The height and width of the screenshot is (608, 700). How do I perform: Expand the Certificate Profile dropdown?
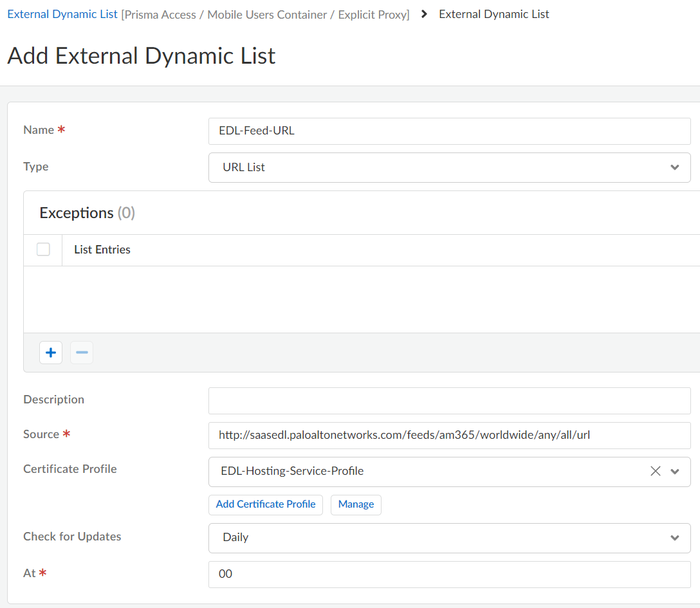pyautogui.click(x=674, y=471)
